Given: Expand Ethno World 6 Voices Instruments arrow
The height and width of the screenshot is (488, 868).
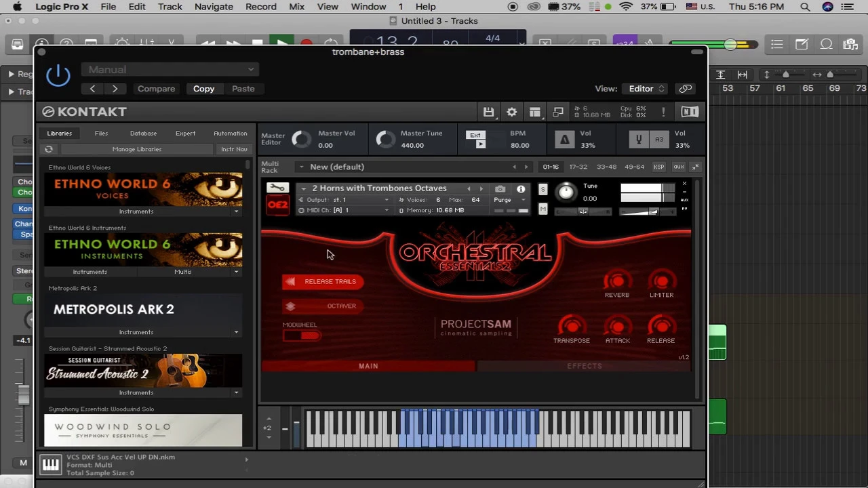Looking at the screenshot, I should pos(236,211).
